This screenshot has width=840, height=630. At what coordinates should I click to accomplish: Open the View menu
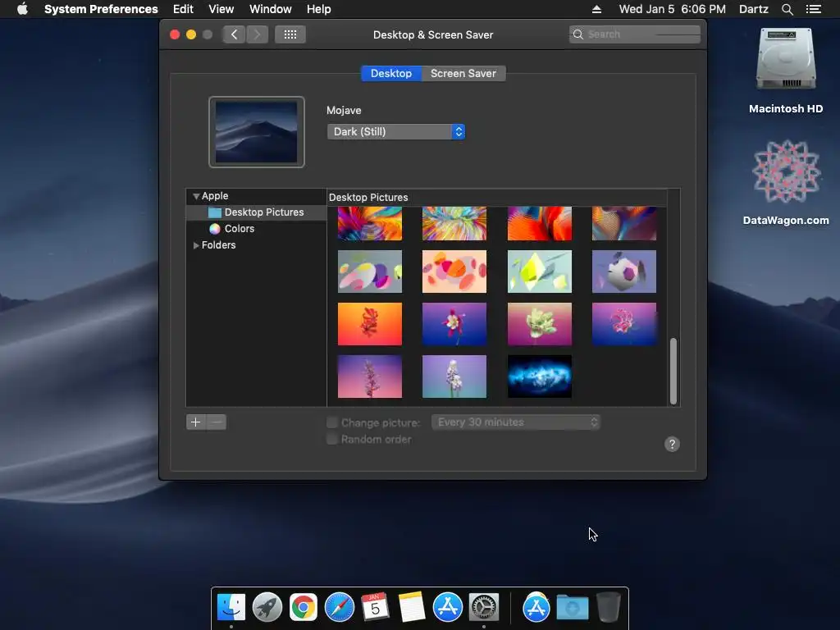pyautogui.click(x=221, y=9)
